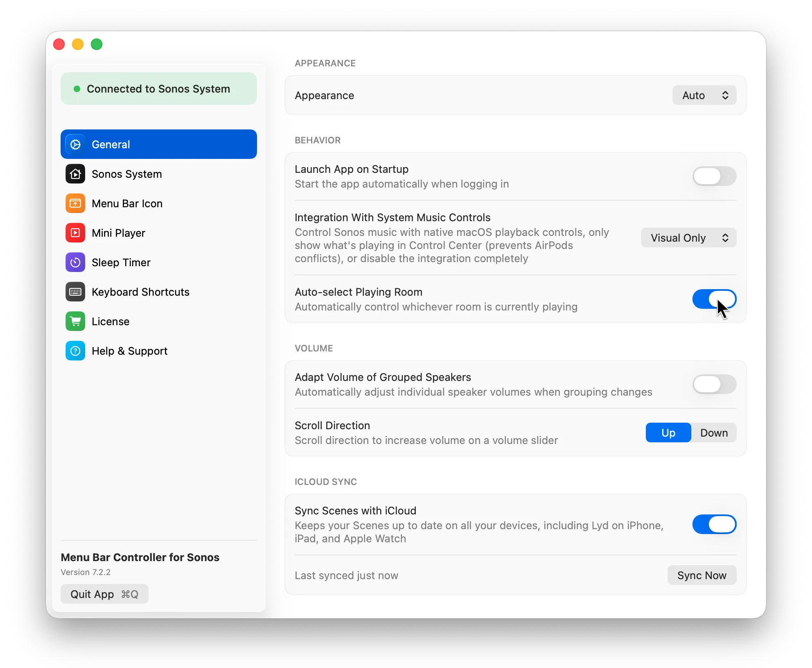The height and width of the screenshot is (668, 812).
Task: Click the orange Menu Bar Icon icon
Action: pos(75,203)
